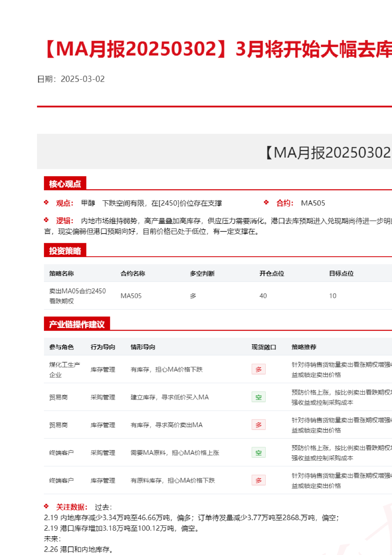Click opening price value 40
Screen dimensions: 392x555
(263, 296)
